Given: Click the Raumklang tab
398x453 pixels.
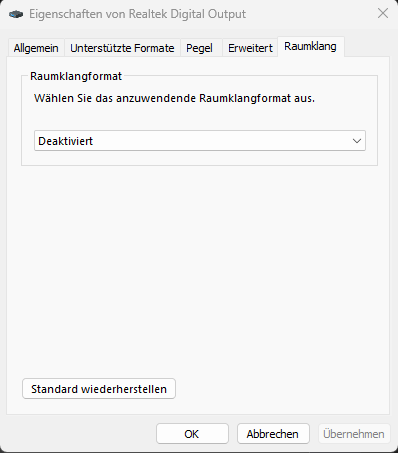Looking at the screenshot, I should pyautogui.click(x=310, y=46).
